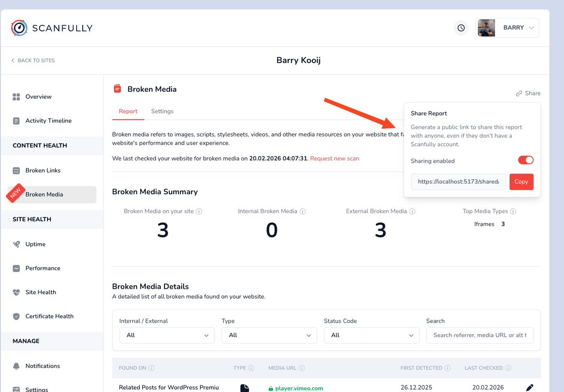Click the Broken Links checklist icon

tap(16, 171)
